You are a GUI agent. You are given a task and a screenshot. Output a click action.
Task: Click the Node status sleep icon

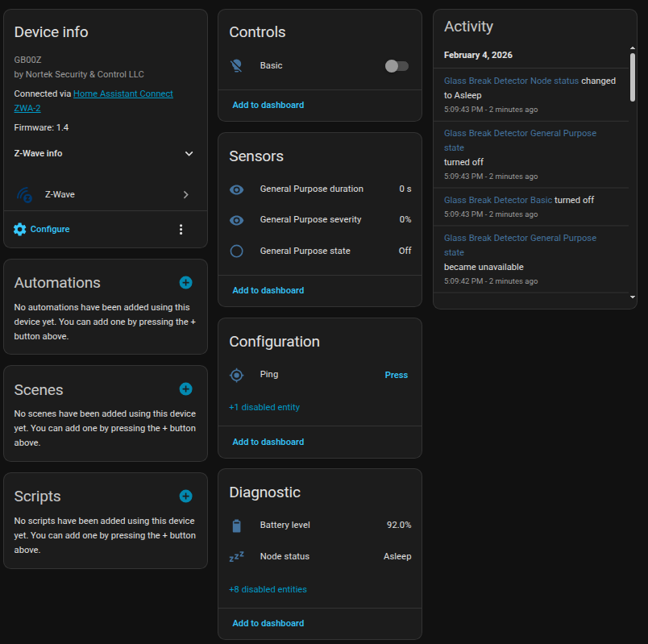coord(236,557)
